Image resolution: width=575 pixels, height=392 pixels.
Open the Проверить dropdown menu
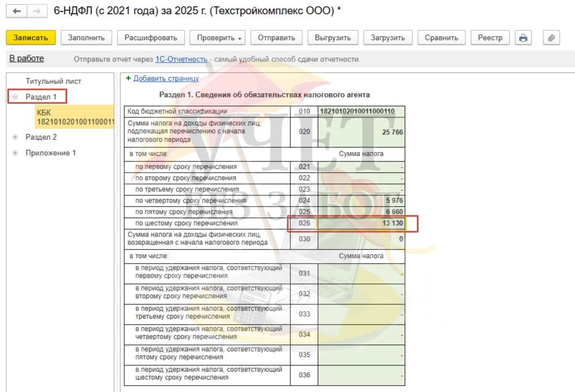(x=220, y=38)
